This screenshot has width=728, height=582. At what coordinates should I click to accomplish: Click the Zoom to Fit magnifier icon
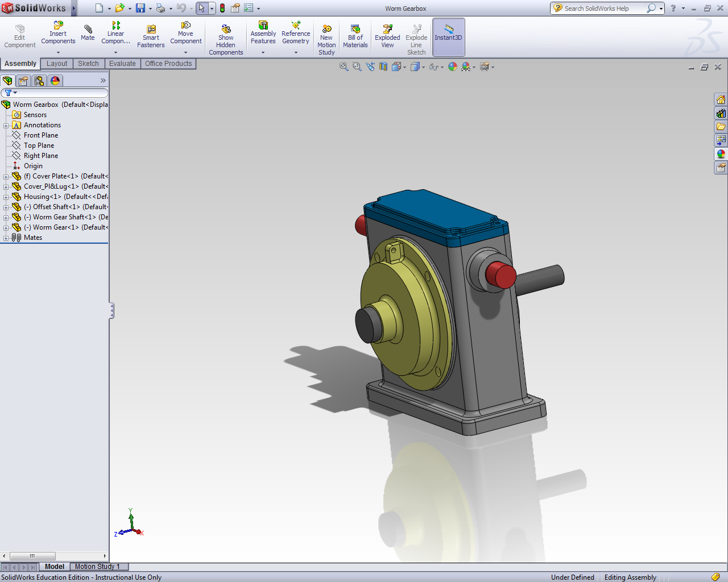344,66
